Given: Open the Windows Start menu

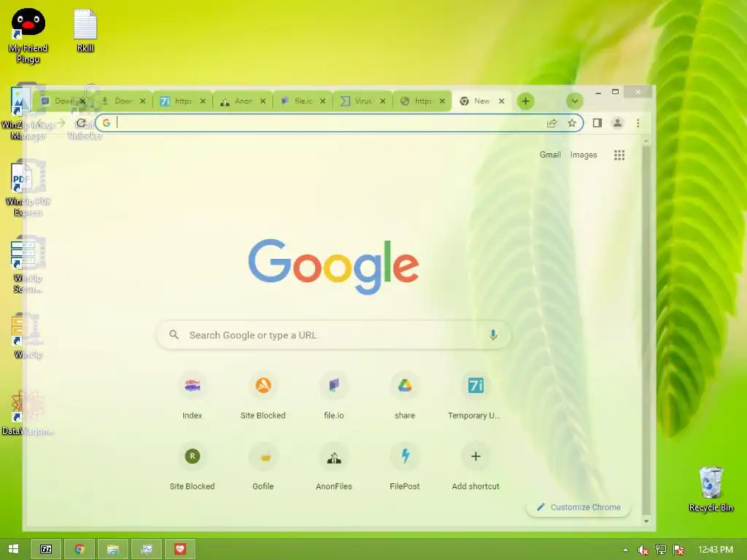Looking at the screenshot, I should (x=13, y=549).
